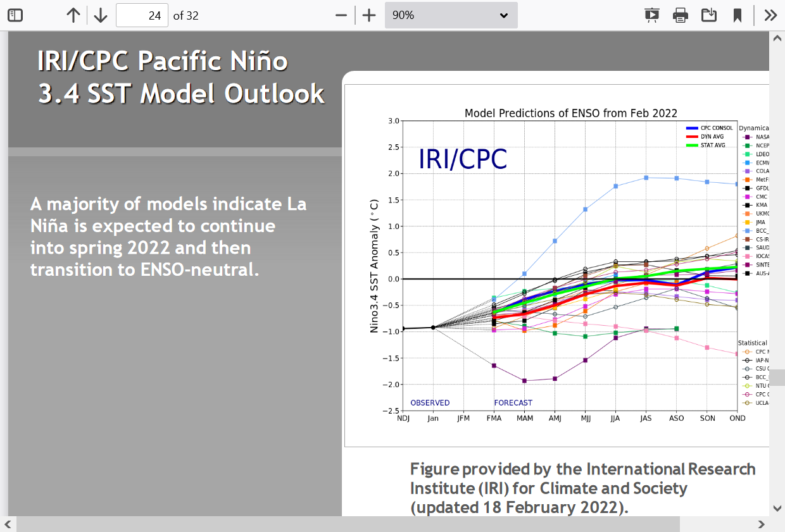Click the page number field showing 24

pos(142,15)
